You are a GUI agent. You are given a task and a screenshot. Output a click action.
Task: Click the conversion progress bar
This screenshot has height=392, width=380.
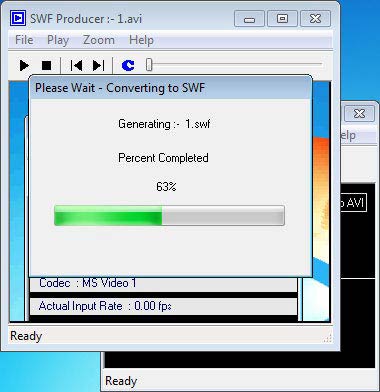(x=169, y=216)
